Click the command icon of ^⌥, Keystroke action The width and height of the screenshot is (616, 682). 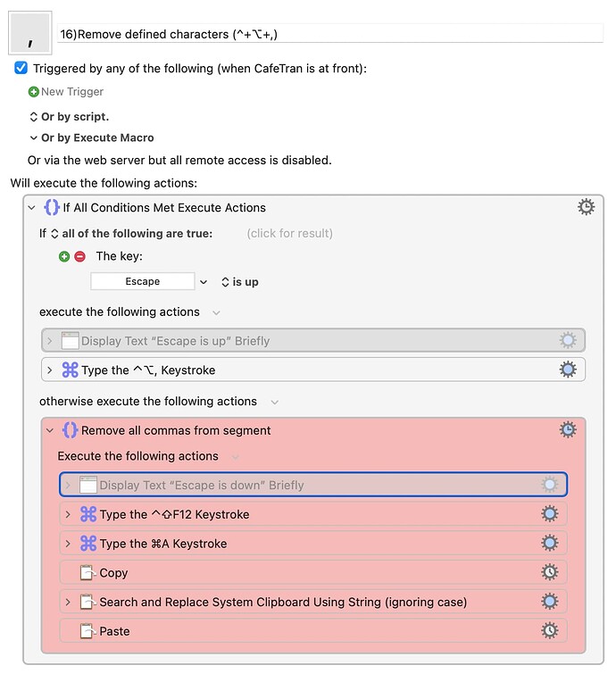[x=70, y=370]
